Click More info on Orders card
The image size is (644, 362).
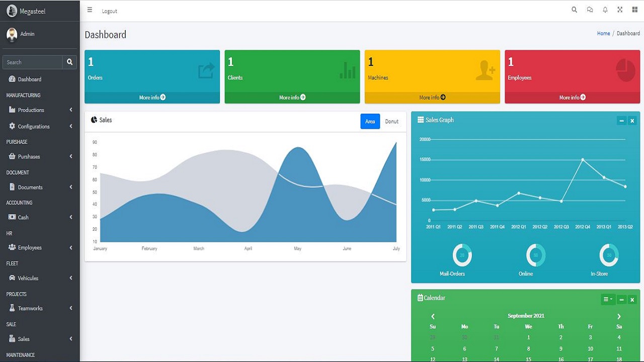click(x=152, y=98)
